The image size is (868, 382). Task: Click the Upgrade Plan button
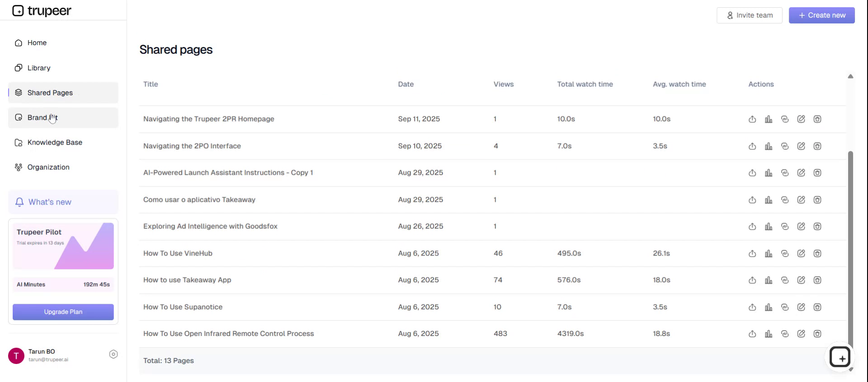[x=63, y=312]
